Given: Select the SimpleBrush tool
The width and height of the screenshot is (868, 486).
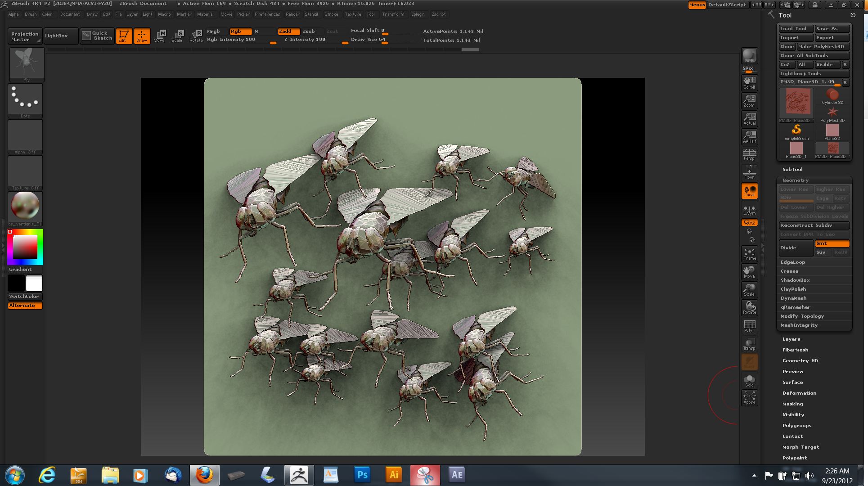Looking at the screenshot, I should 796,132.
